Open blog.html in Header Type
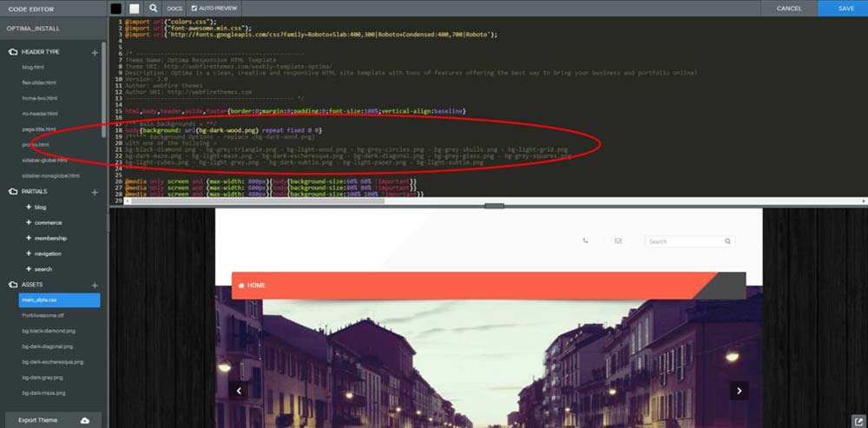The height and width of the screenshot is (428, 868). coord(33,67)
